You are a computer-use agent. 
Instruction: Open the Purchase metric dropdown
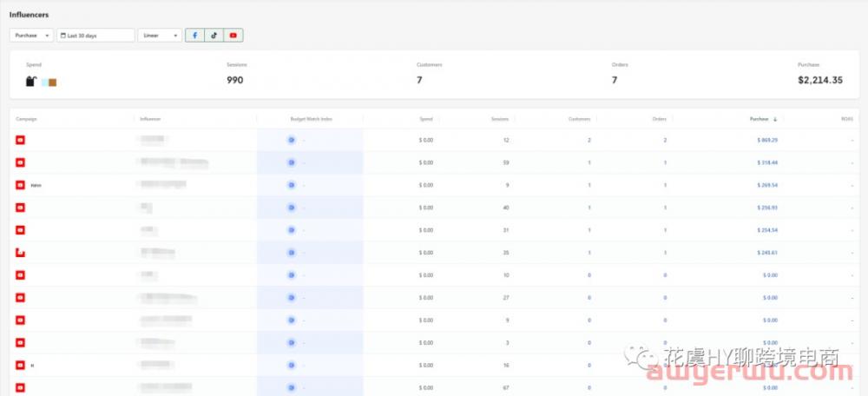(31, 36)
